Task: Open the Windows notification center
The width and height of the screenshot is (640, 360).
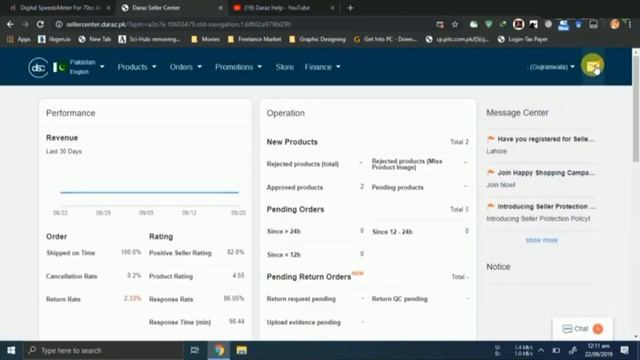Action: pyautogui.click(x=624, y=350)
